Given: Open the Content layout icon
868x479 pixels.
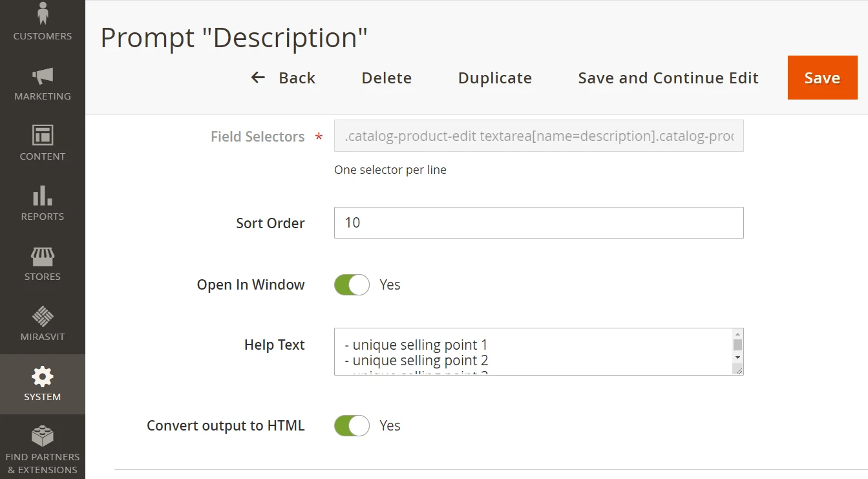Looking at the screenshot, I should point(43,135).
